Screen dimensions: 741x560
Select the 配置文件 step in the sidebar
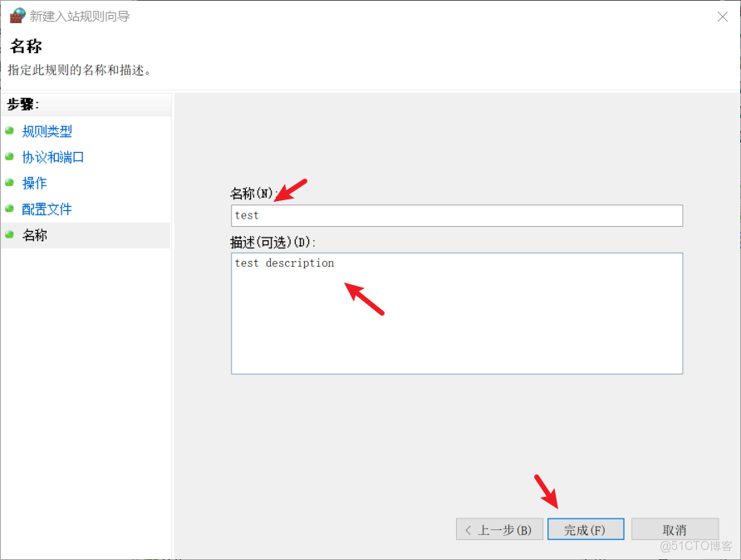pos(47,209)
